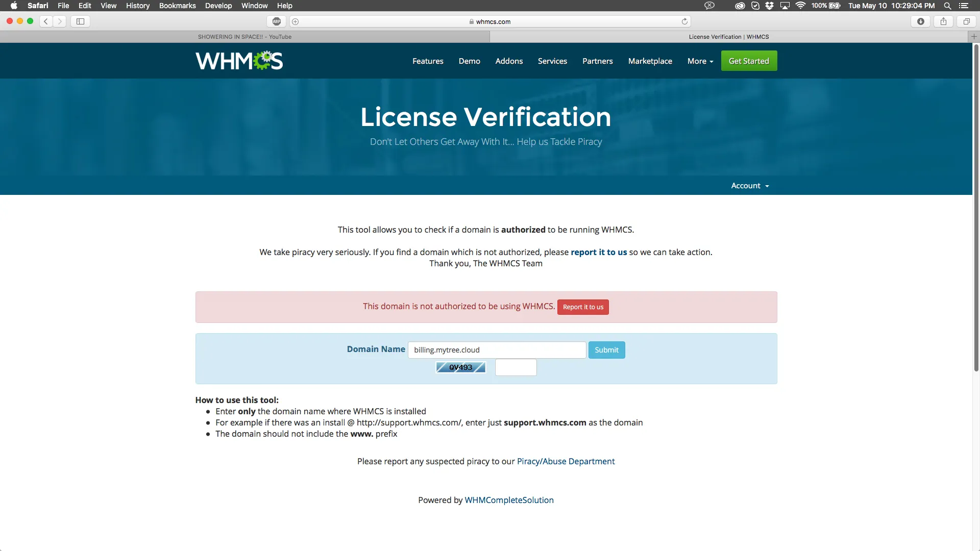The width and height of the screenshot is (980, 551).
Task: Open the Adblock Plus extension icon
Action: (x=277, y=21)
